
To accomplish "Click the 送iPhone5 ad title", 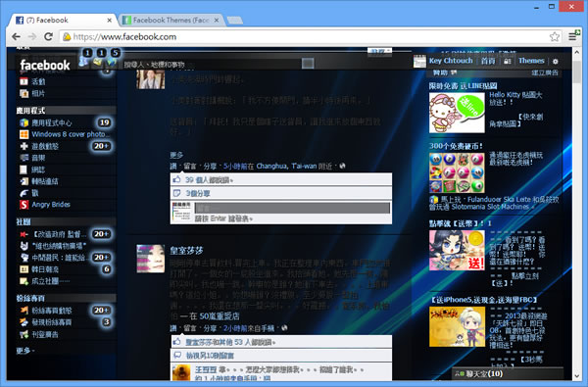I will point(484,300).
